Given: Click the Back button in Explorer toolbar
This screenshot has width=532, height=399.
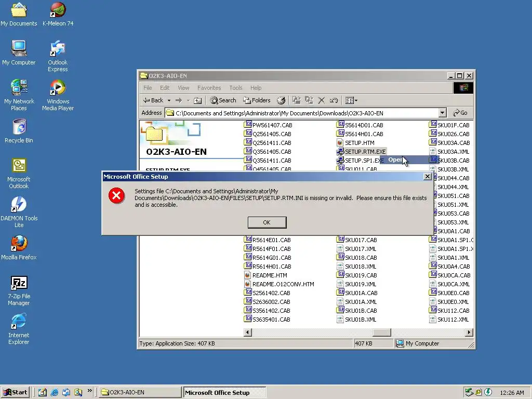Looking at the screenshot, I should pos(153,100).
